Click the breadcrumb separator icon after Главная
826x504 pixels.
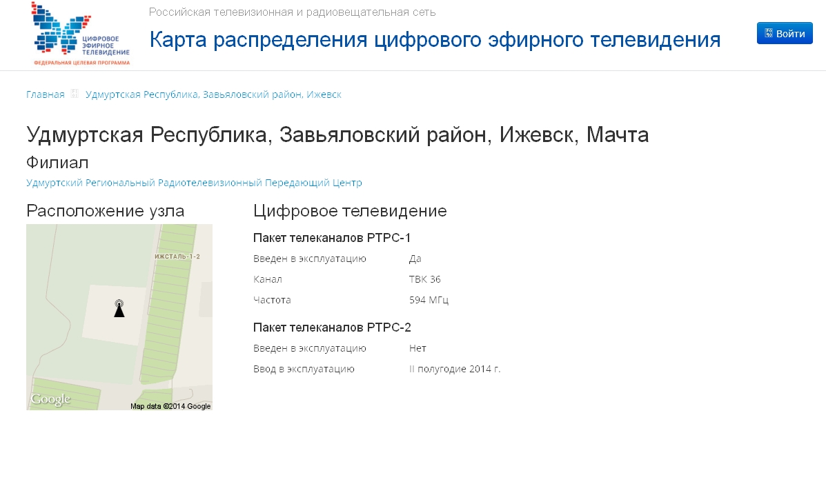click(75, 94)
